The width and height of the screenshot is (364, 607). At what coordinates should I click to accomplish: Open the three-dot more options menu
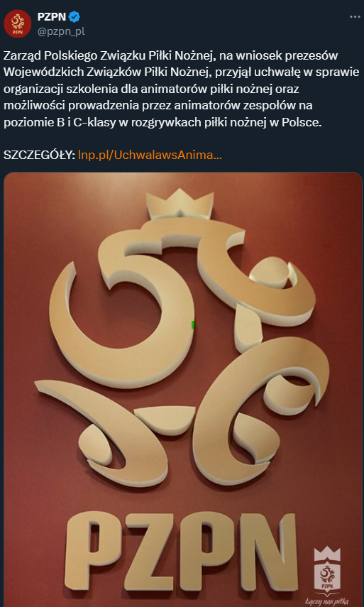(355, 17)
